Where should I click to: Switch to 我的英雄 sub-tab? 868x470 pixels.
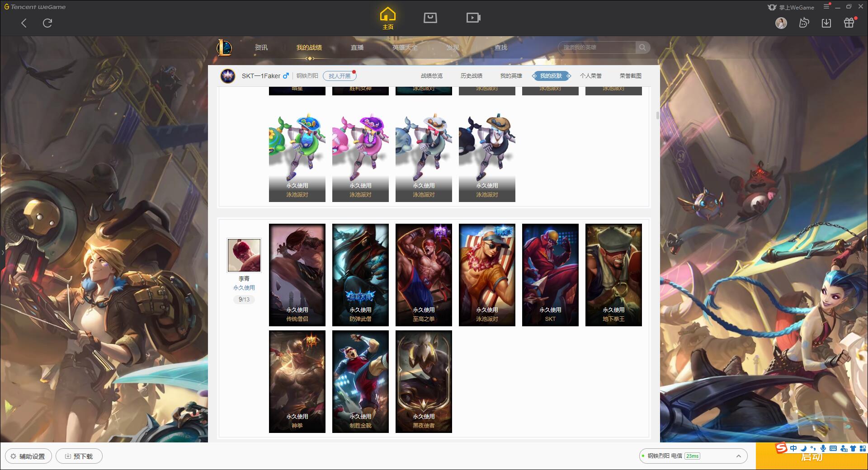pyautogui.click(x=511, y=76)
